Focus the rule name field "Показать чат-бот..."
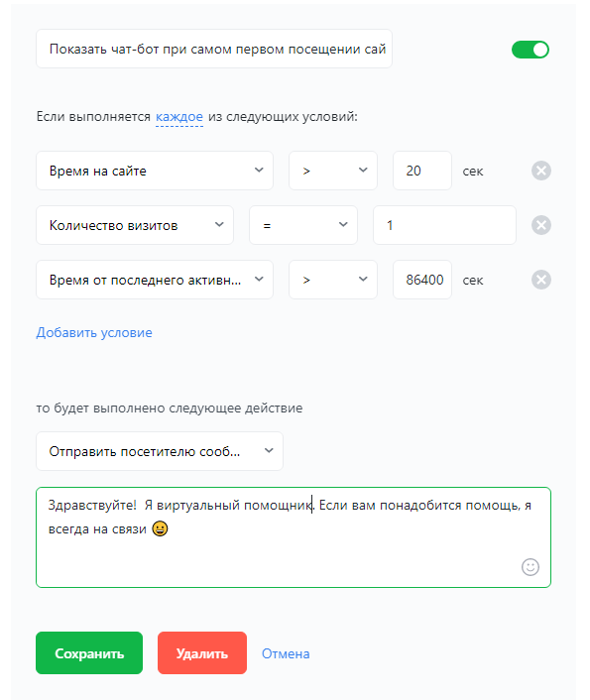590x700 pixels. (x=214, y=49)
